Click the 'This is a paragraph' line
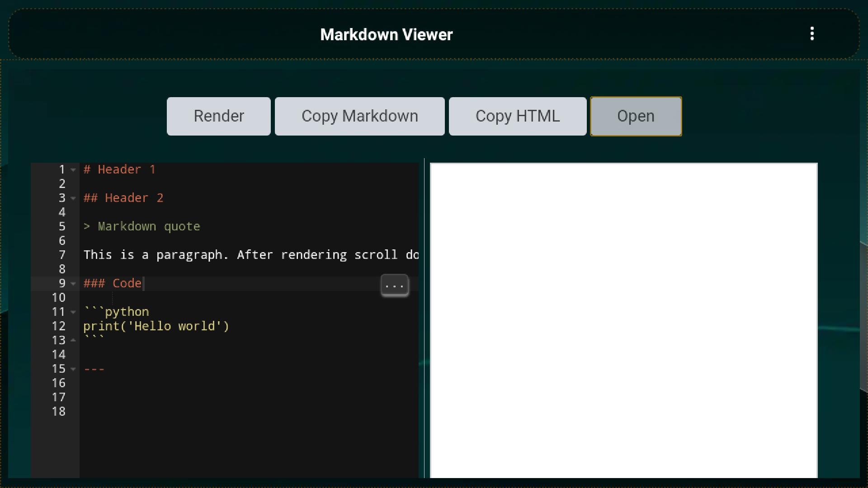Screen dimensions: 868x488 tap(251, 255)
